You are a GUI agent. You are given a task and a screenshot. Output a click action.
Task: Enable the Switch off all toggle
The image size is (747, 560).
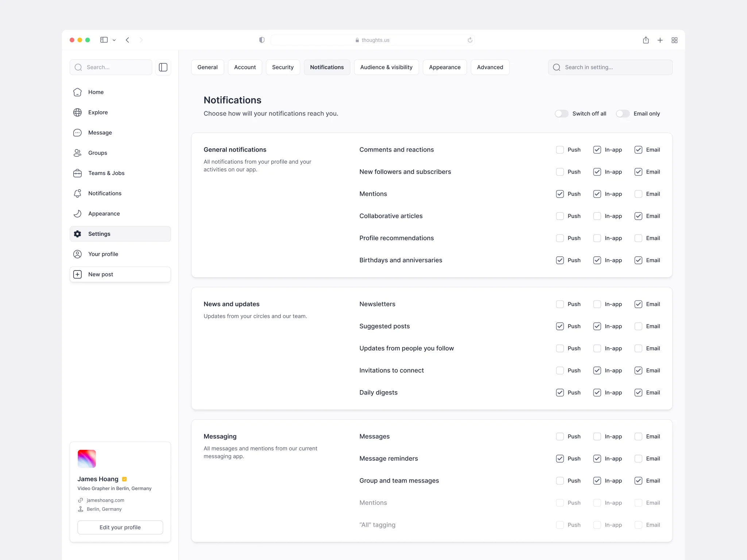[561, 114]
